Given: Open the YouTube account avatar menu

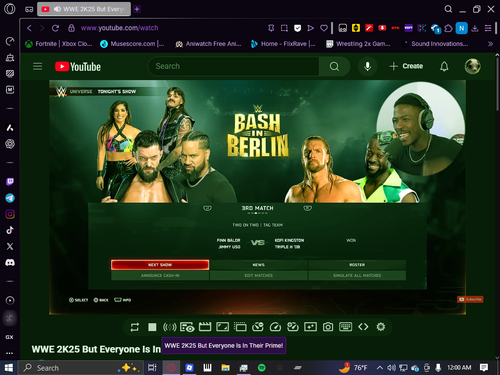Looking at the screenshot, I should click(473, 66).
